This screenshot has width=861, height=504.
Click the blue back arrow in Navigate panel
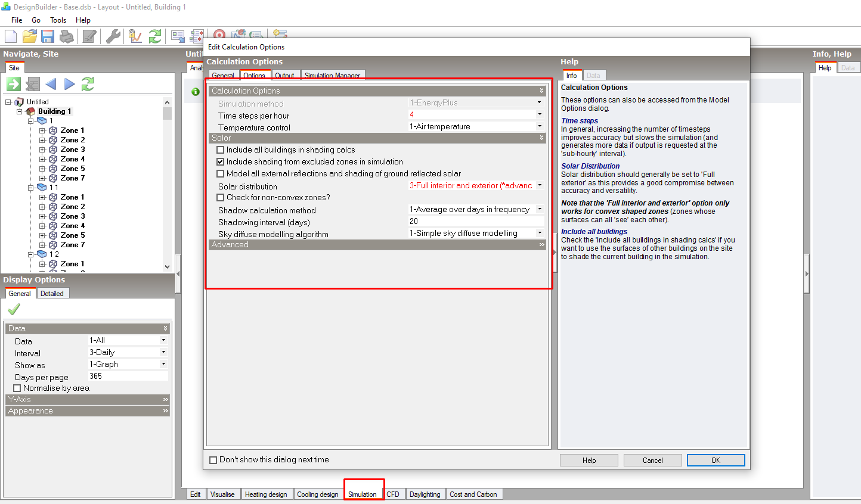click(51, 84)
